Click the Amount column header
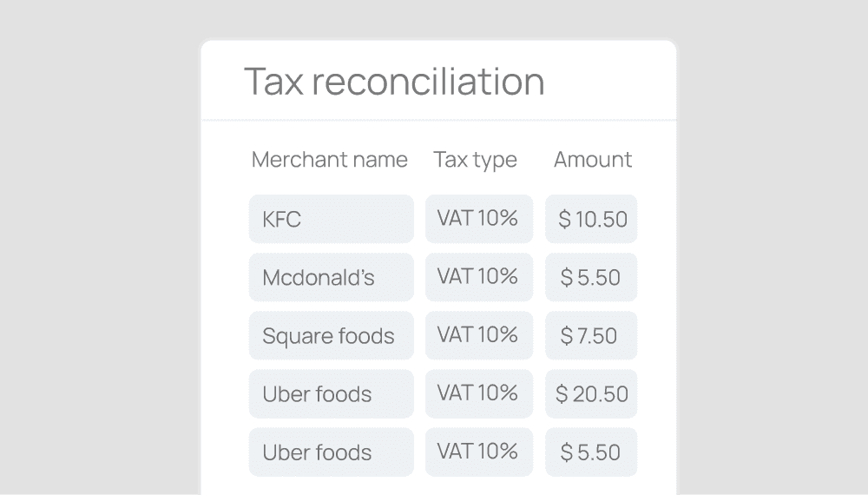Viewport: 868px width, 495px height. (593, 160)
